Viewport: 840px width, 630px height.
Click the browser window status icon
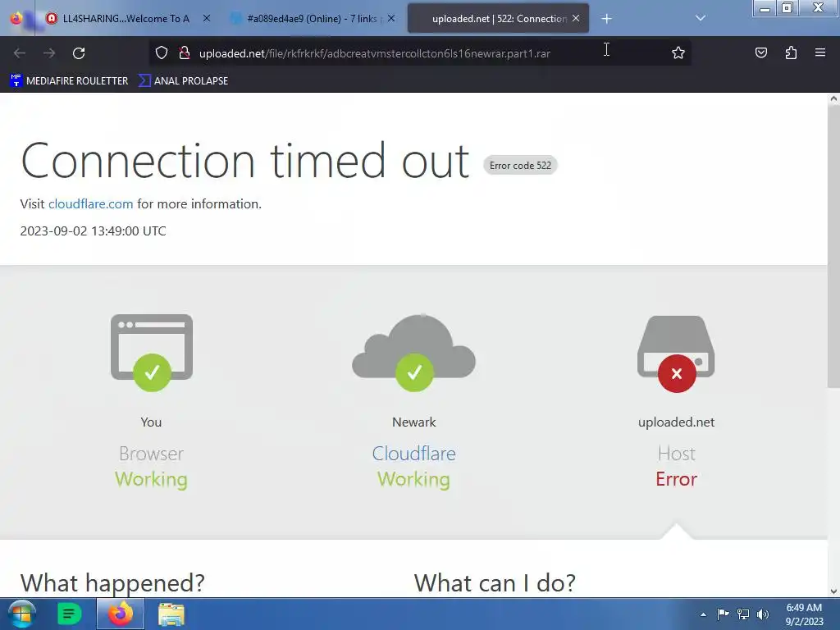click(152, 352)
